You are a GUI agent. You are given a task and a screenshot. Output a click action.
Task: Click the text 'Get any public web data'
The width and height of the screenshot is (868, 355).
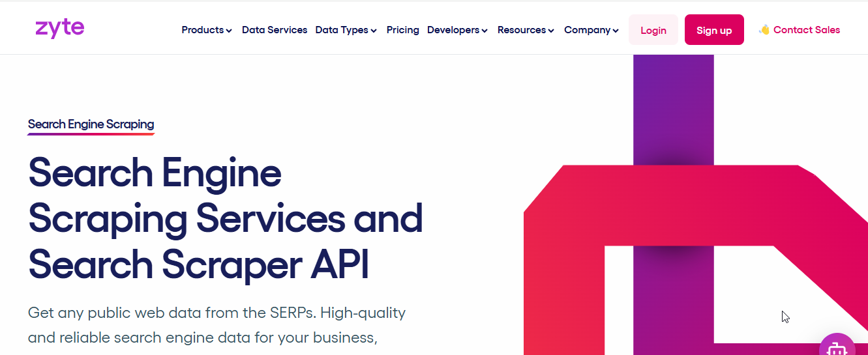click(114, 313)
